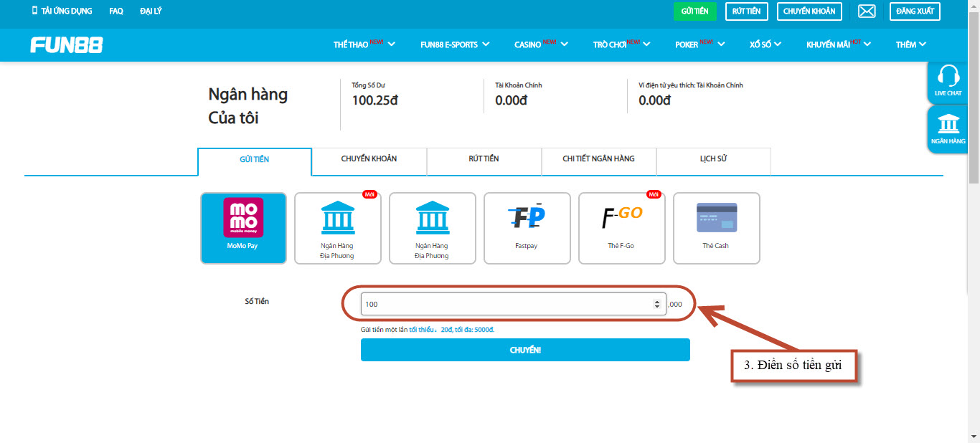
Task: Click the RÚT TIỀN header button
Action: click(x=747, y=11)
